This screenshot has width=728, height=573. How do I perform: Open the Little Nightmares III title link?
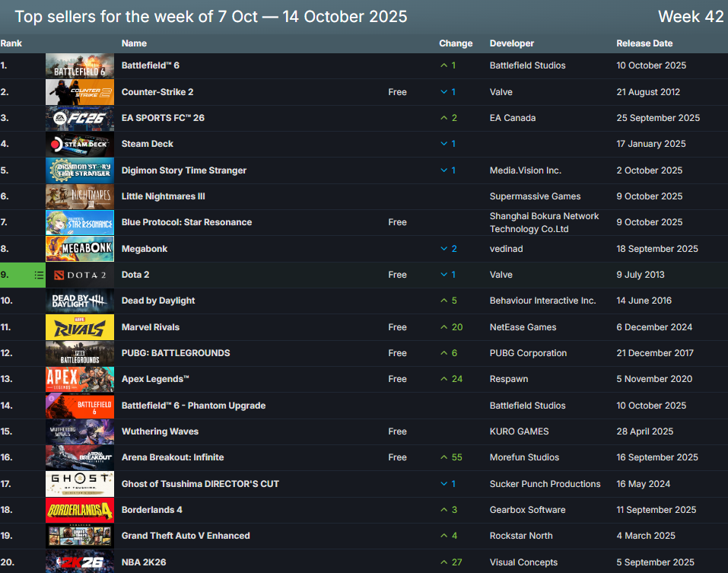pos(163,196)
